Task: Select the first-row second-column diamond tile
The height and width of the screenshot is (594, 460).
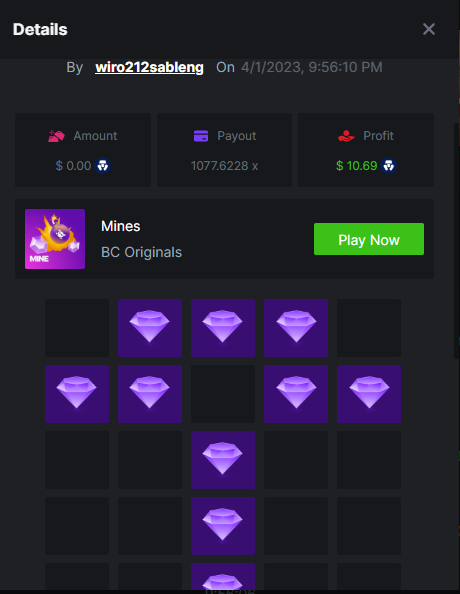Action: (150, 328)
